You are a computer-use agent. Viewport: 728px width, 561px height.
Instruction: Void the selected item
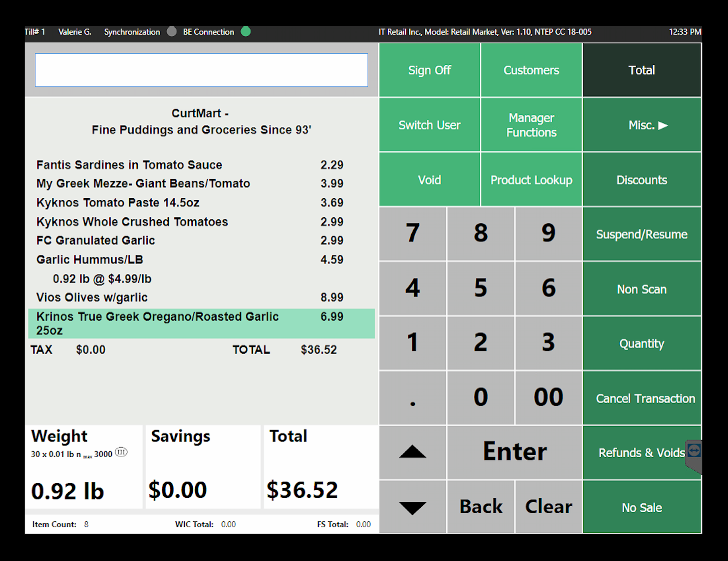click(430, 180)
